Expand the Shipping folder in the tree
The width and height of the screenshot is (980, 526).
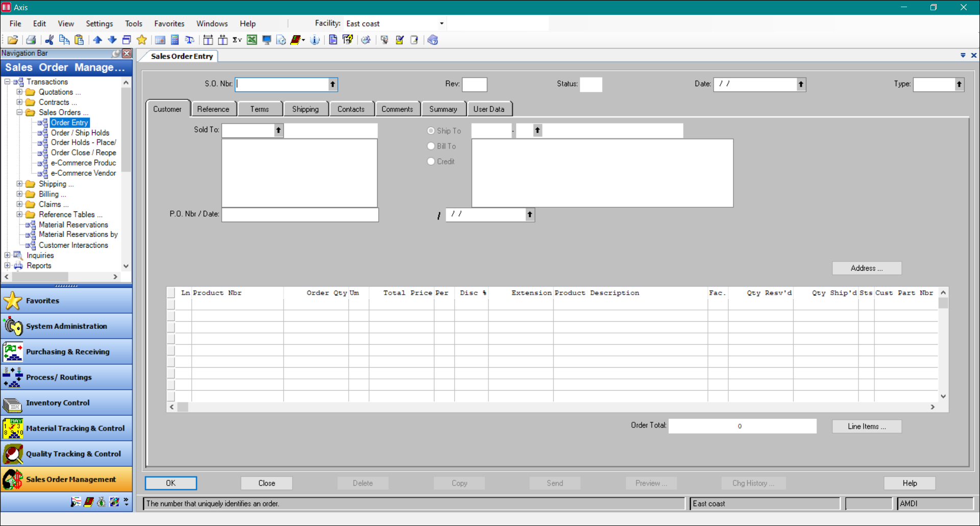(x=20, y=184)
